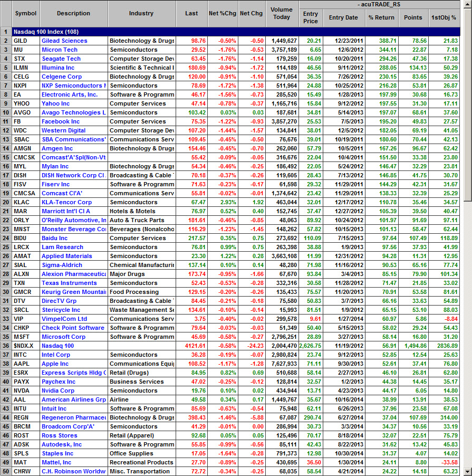Open the Electronic Arts, Inc. link
Image resolution: width=472 pixels, height=476 pixels.
tap(70, 94)
